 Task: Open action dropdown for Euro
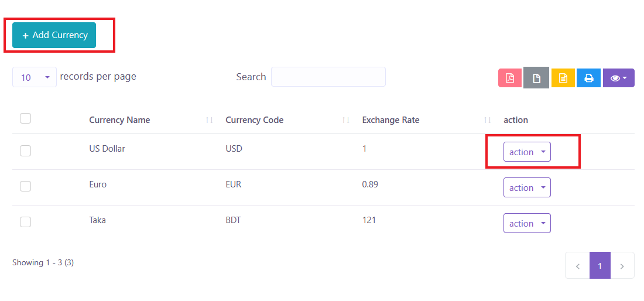pyautogui.click(x=527, y=187)
